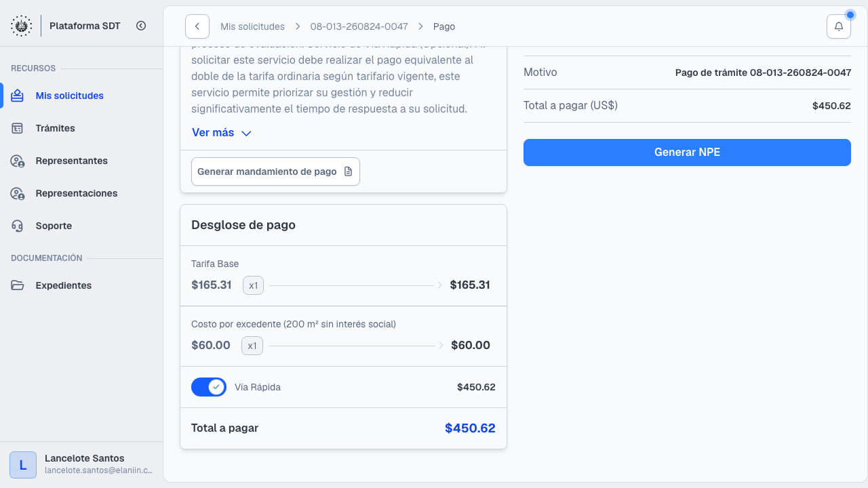Click the Mis solicitudes inbox icon
868x488 pixels.
pyautogui.click(x=18, y=96)
